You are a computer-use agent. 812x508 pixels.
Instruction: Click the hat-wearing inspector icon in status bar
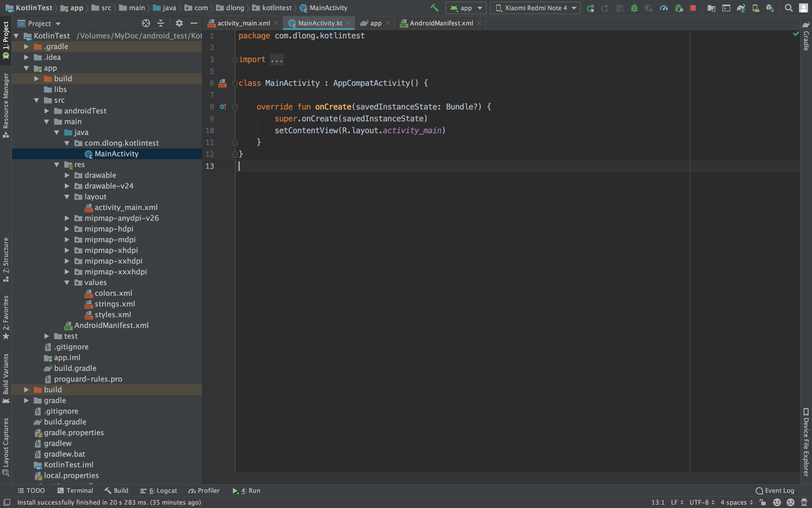[x=804, y=502]
